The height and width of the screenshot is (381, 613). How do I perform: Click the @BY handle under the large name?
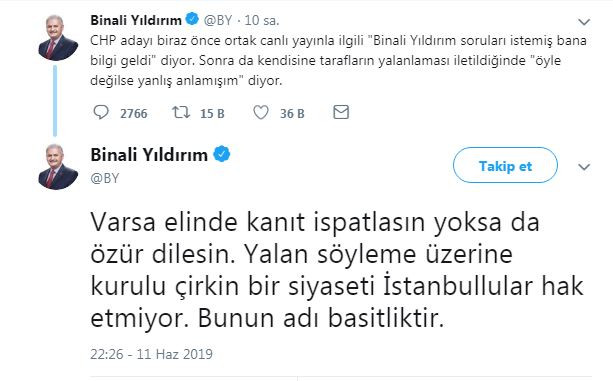[104, 178]
